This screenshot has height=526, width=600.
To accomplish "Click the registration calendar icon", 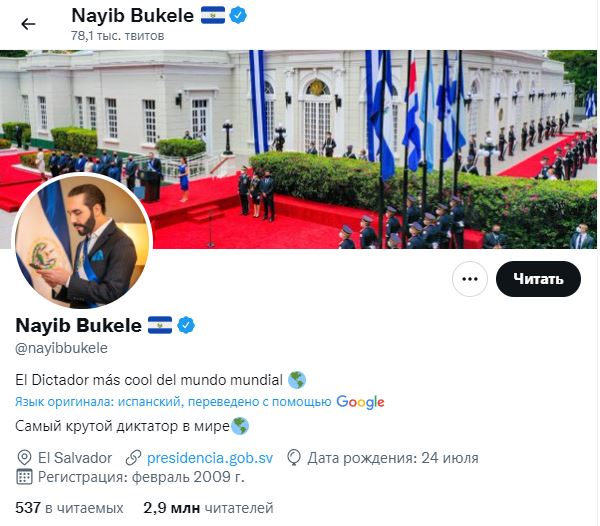I will pos(24,477).
